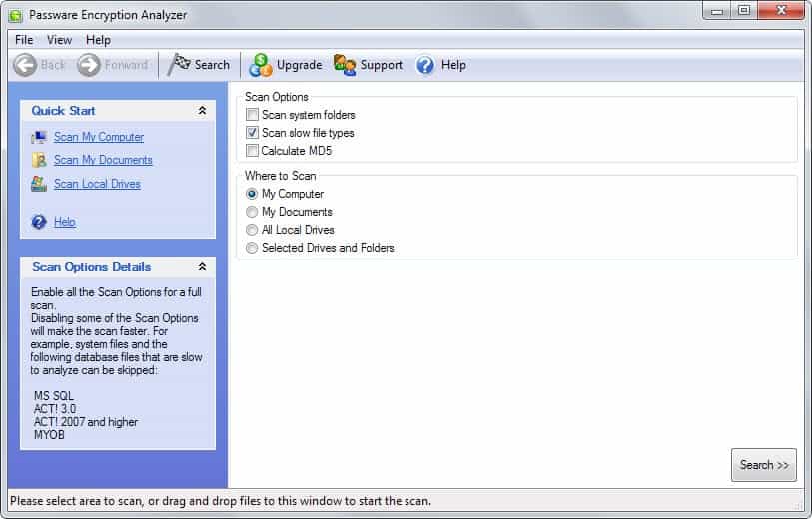812x519 pixels.
Task: Click the blue Help question mark toolbar icon
Action: tap(425, 65)
